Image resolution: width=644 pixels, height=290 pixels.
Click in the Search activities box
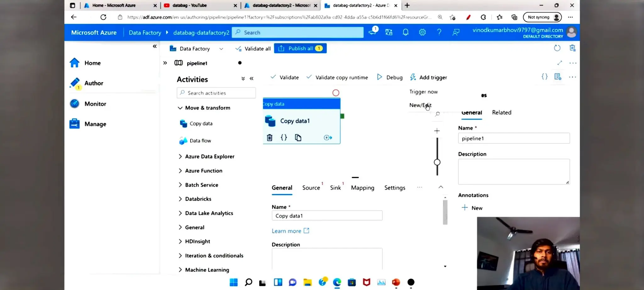tap(216, 93)
